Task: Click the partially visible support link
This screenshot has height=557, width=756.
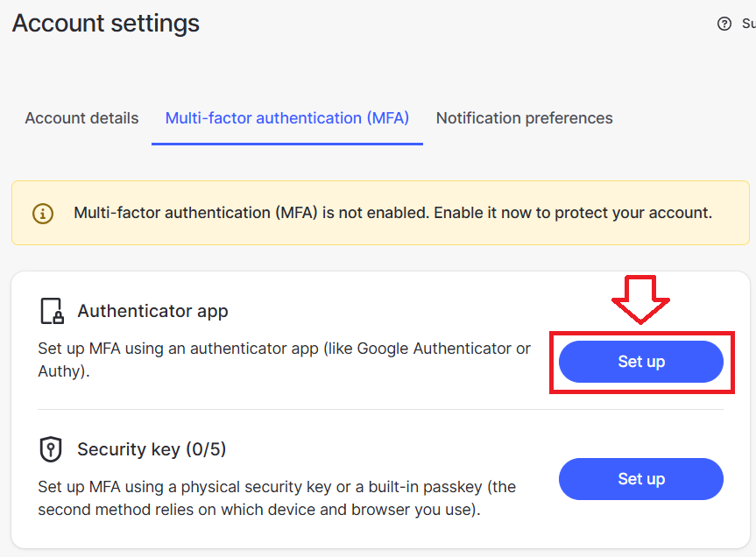Action: [x=748, y=25]
